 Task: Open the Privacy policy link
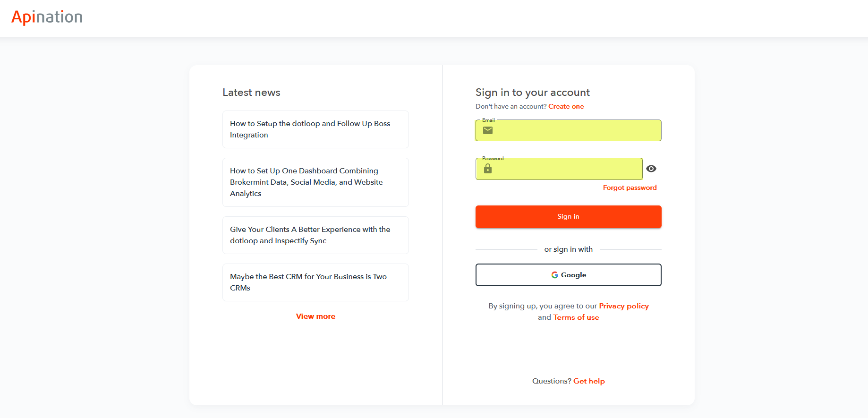coord(623,306)
